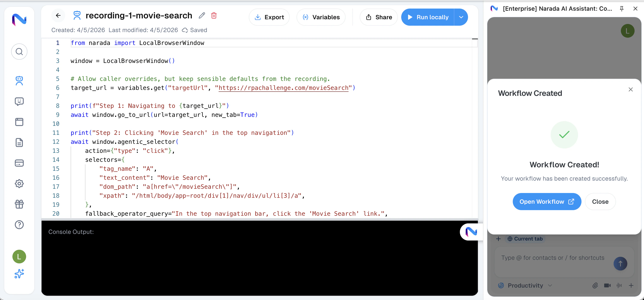Expand the Run locally dropdown arrow
The height and width of the screenshot is (300, 644).
pos(461,17)
